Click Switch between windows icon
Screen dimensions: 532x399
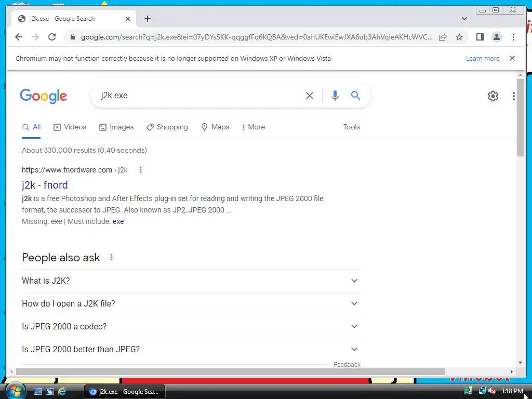point(50,392)
